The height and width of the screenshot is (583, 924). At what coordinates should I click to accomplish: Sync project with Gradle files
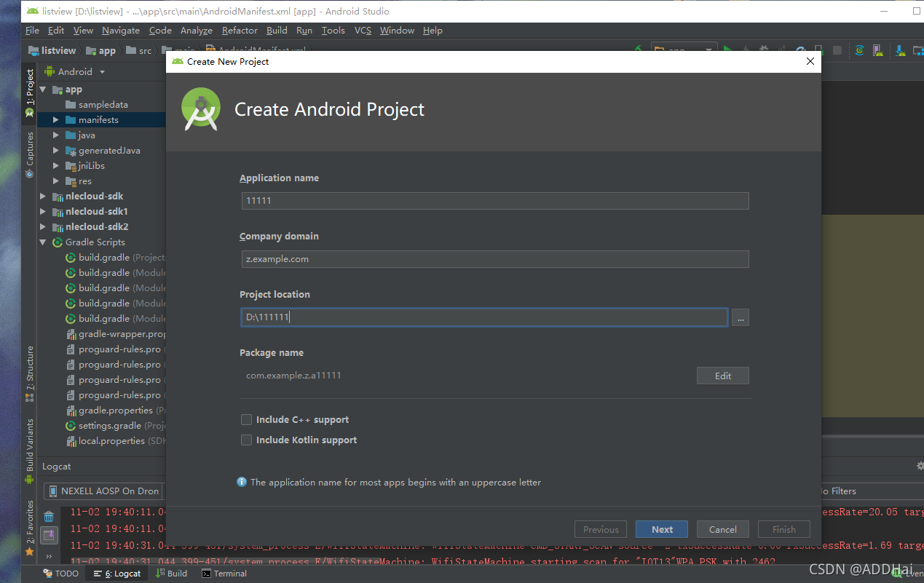859,50
